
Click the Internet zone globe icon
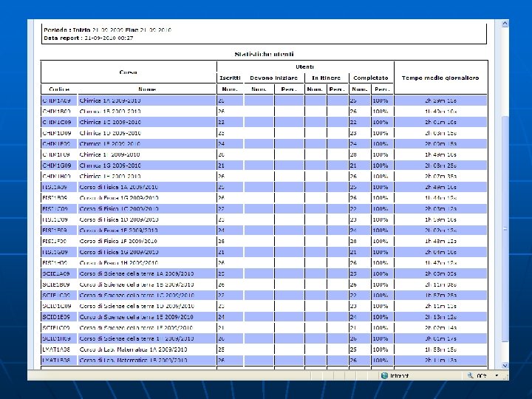[x=385, y=375]
